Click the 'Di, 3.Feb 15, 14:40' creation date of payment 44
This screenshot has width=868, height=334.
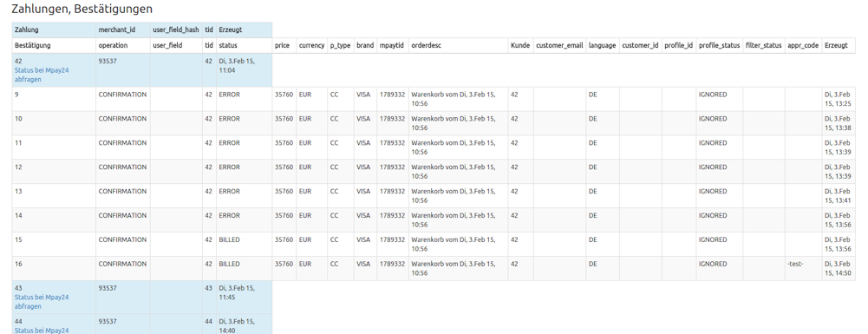(237, 325)
